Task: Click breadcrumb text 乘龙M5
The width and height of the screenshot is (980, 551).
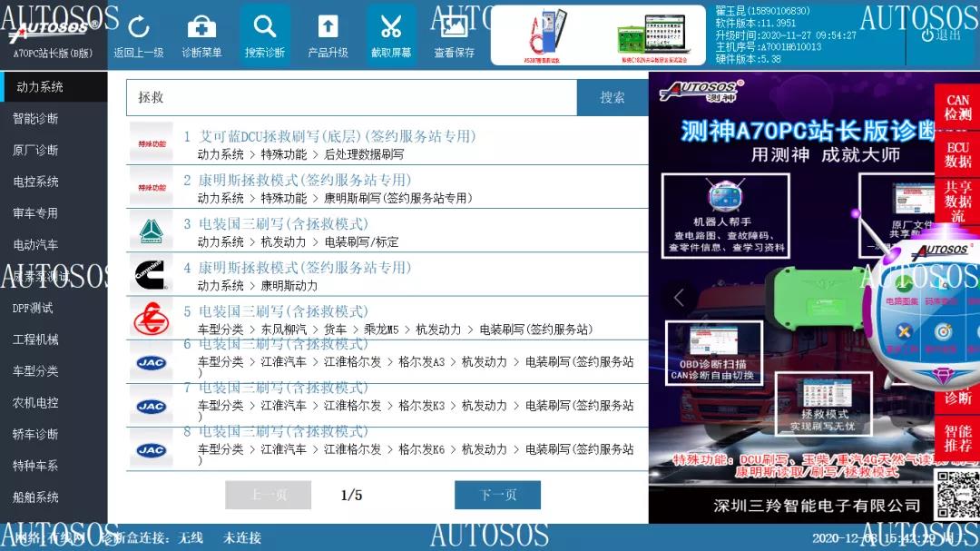Action: [381, 330]
